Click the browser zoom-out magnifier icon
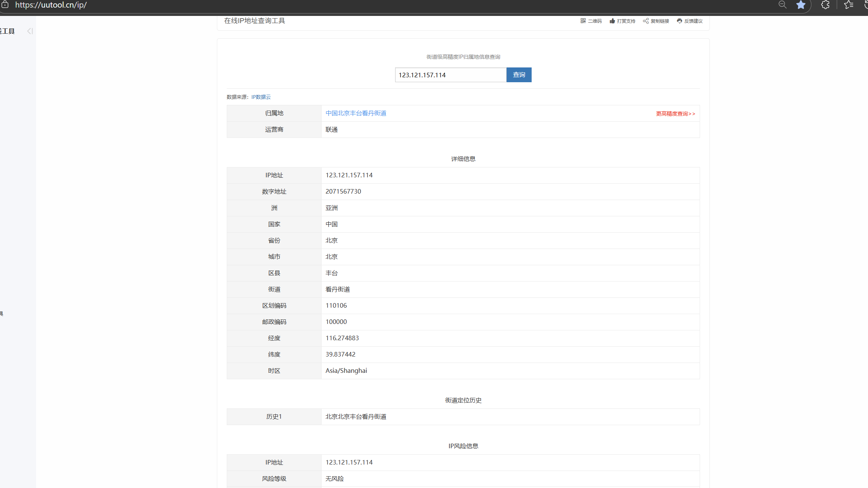868x488 pixels. [x=782, y=5]
